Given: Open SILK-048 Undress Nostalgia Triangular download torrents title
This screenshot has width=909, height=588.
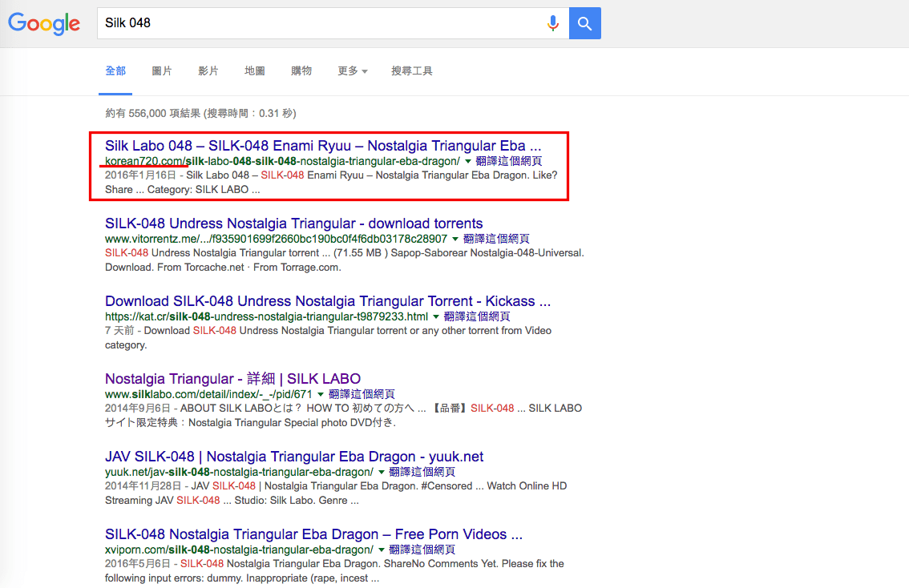Looking at the screenshot, I should pyautogui.click(x=294, y=223).
